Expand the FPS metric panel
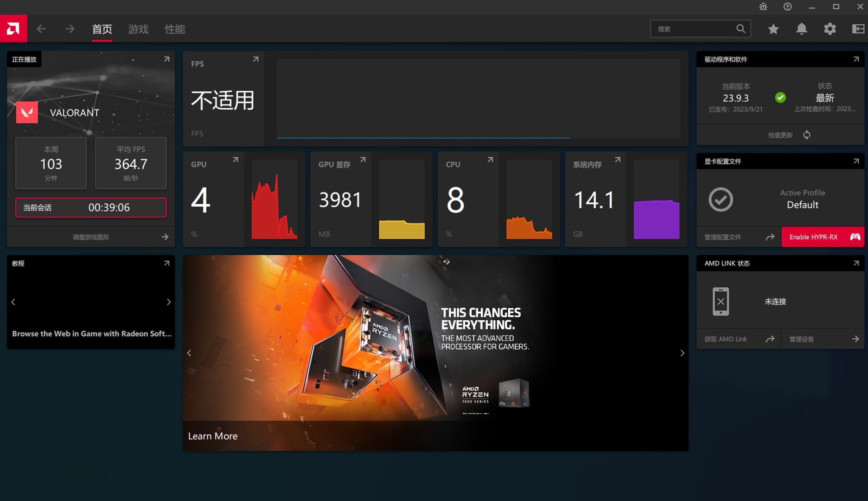This screenshot has height=501, width=868. coord(256,59)
